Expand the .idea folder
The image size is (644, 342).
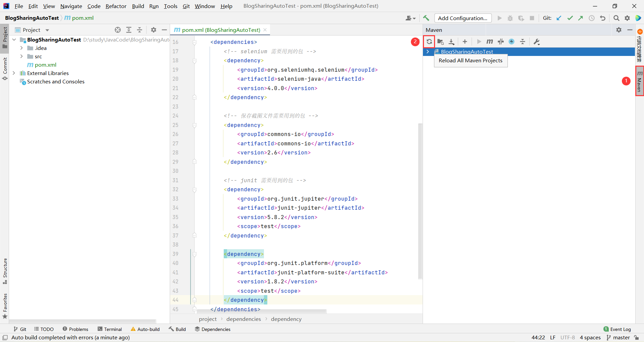click(21, 48)
